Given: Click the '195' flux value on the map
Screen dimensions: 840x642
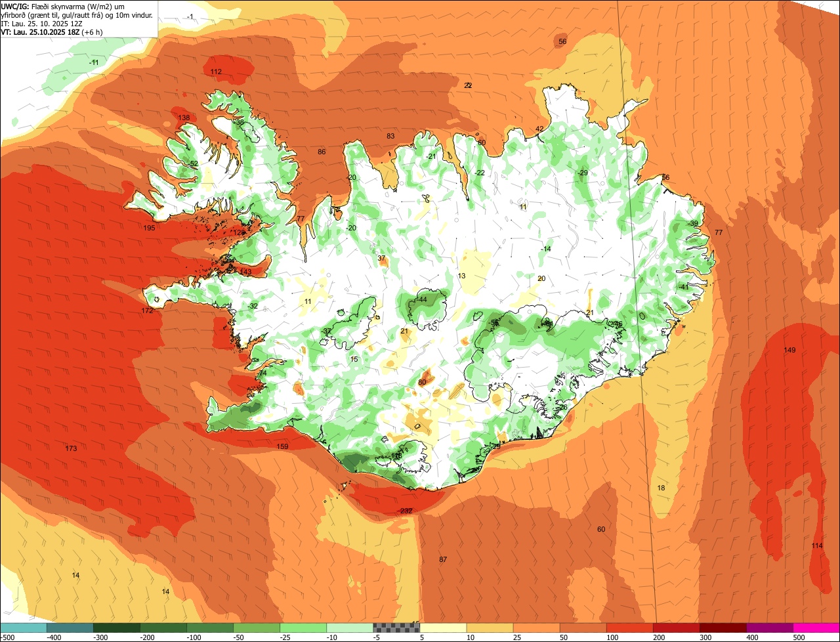Looking at the screenshot, I should click(149, 228).
